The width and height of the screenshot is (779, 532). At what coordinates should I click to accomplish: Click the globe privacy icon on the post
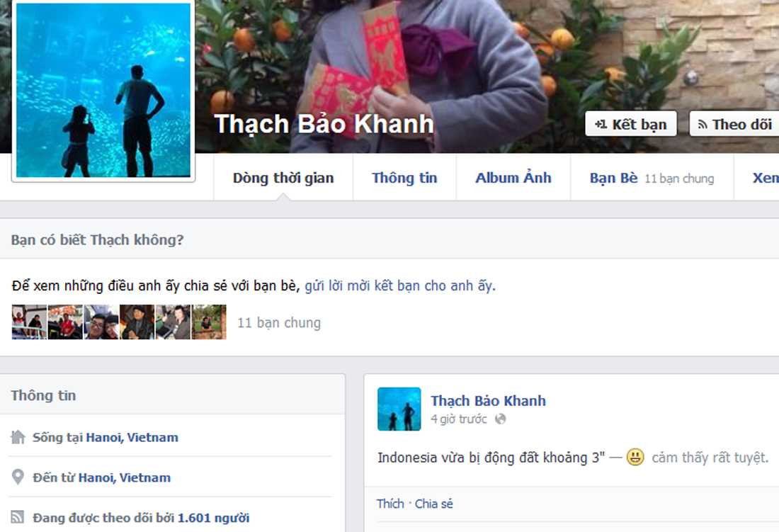(x=500, y=419)
